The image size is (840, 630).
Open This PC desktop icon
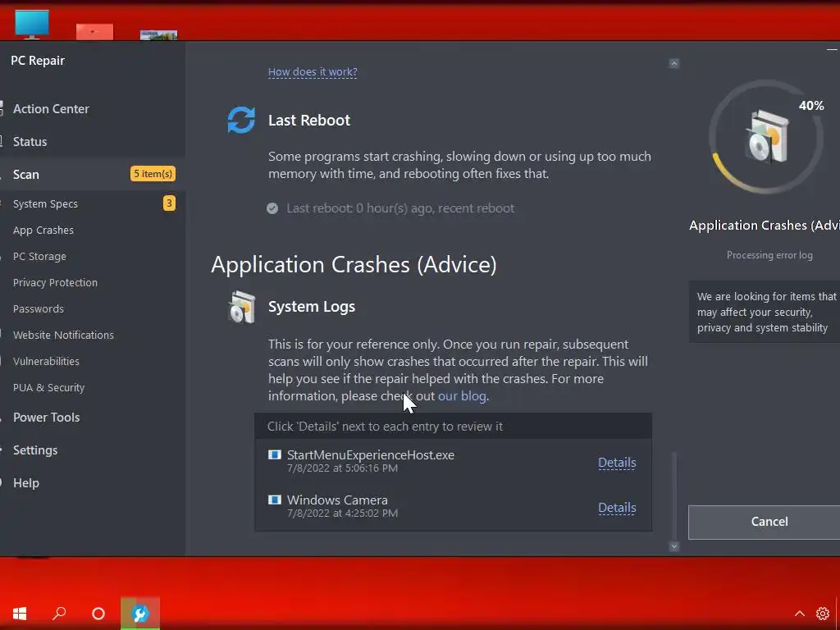click(x=32, y=25)
